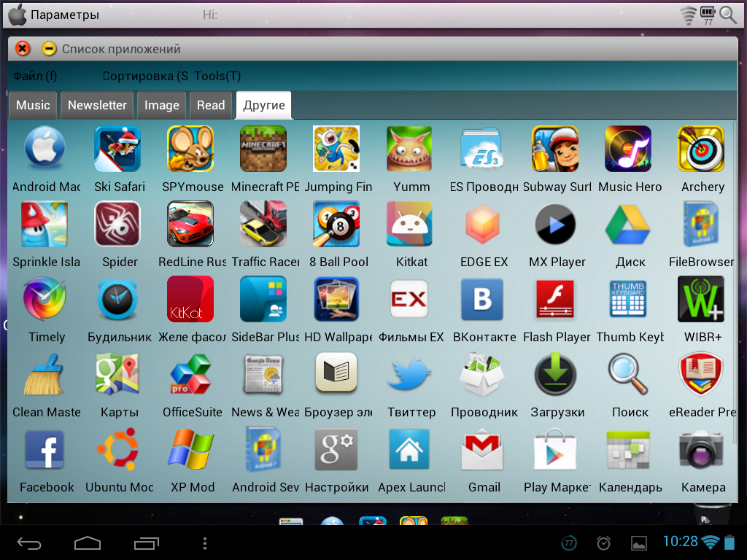Launch Apex Launcher
The image size is (747, 560).
409,449
